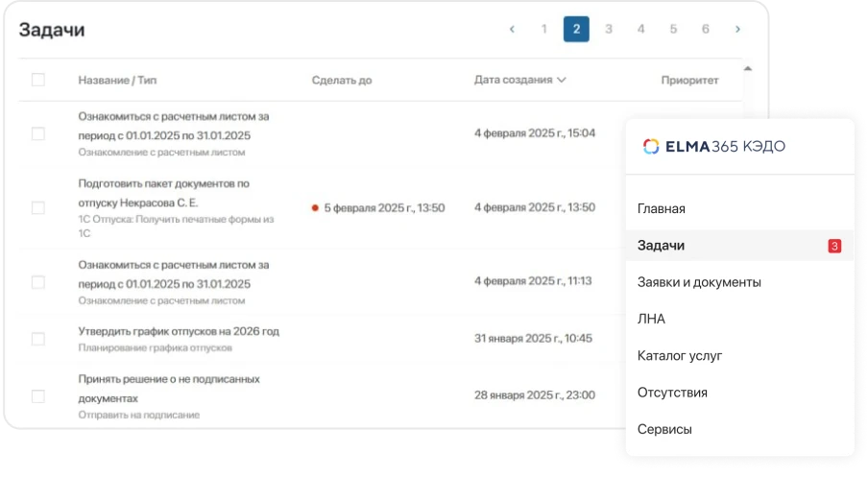Go to previous page arrow
This screenshot has width=868, height=478.
pos(512,29)
